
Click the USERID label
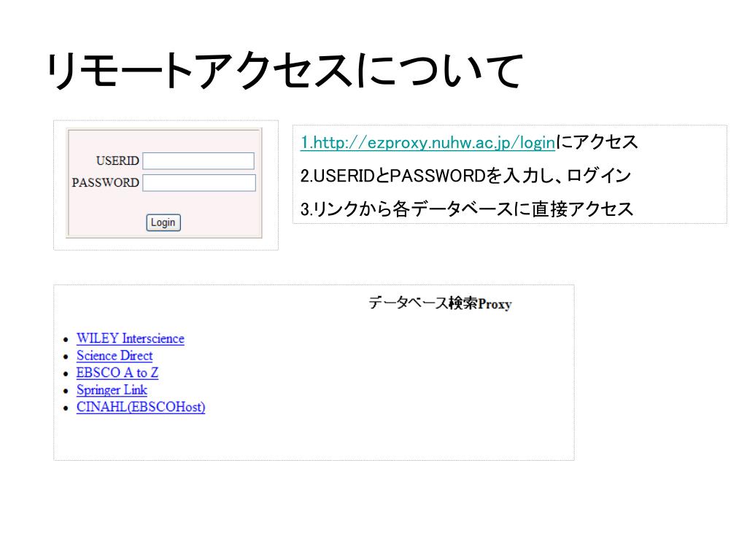(117, 161)
